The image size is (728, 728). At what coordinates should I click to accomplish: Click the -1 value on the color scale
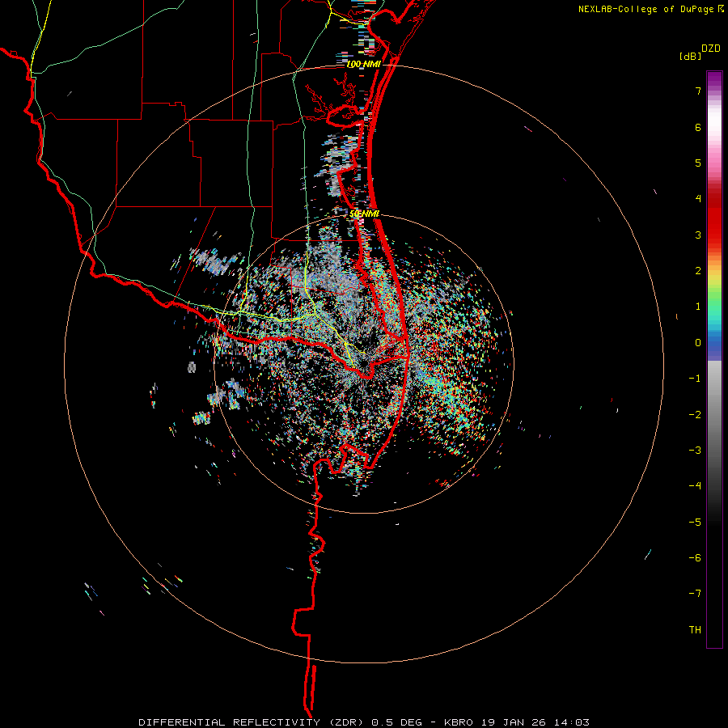[695, 379]
